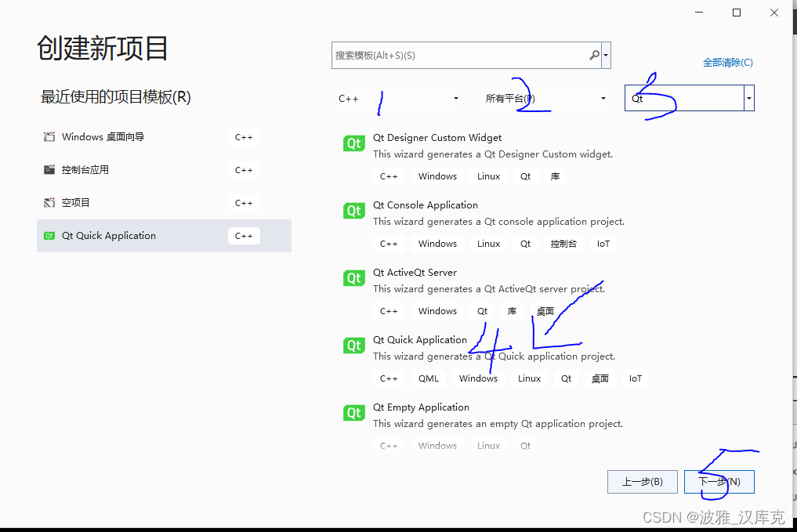Select the Qt Empty Application template icon

point(353,412)
